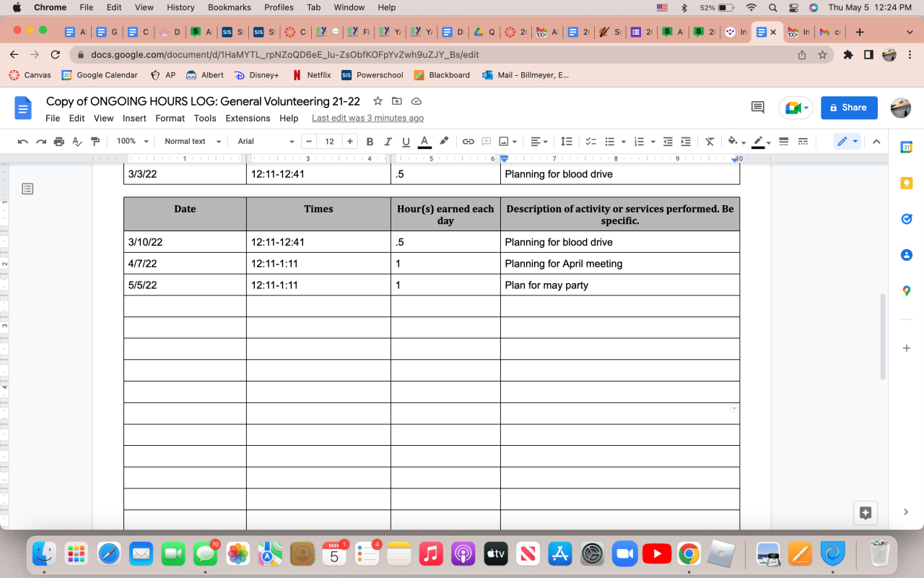Click the Share button
924x578 pixels.
click(849, 108)
